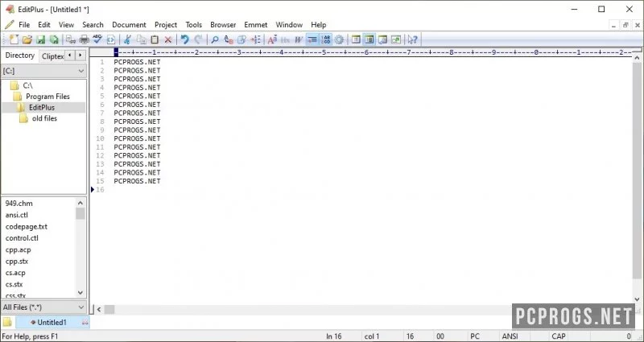This screenshot has height=342, width=644.
Task: Open the Document menu
Action: [129, 25]
